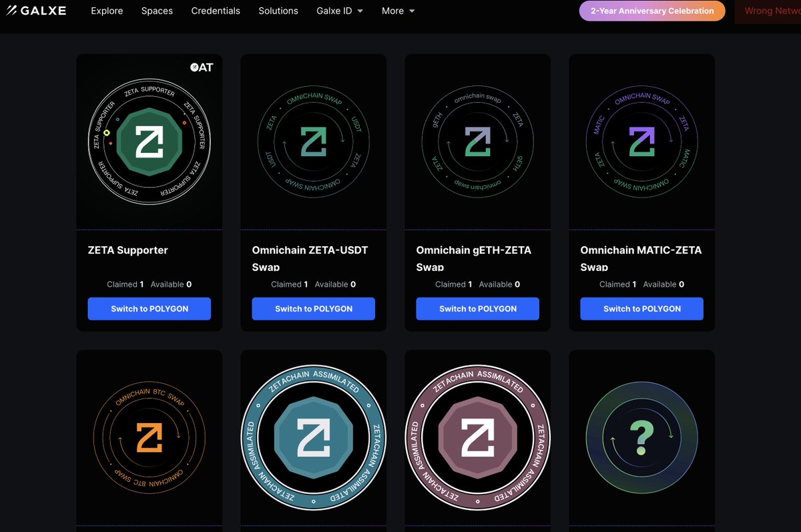The height and width of the screenshot is (532, 801).
Task: Click Switch to POLYGON under ZETA Supporter
Action: pyautogui.click(x=149, y=308)
